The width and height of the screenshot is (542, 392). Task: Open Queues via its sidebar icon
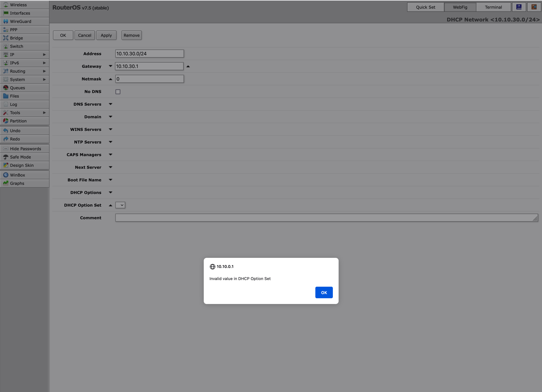[6, 88]
